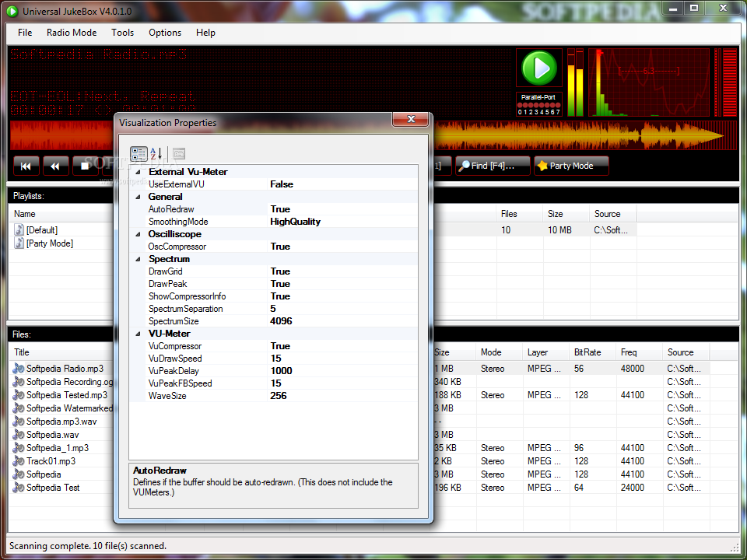Click the Universal JukeBox title bar icon
The width and height of the screenshot is (747, 560).
point(12,11)
